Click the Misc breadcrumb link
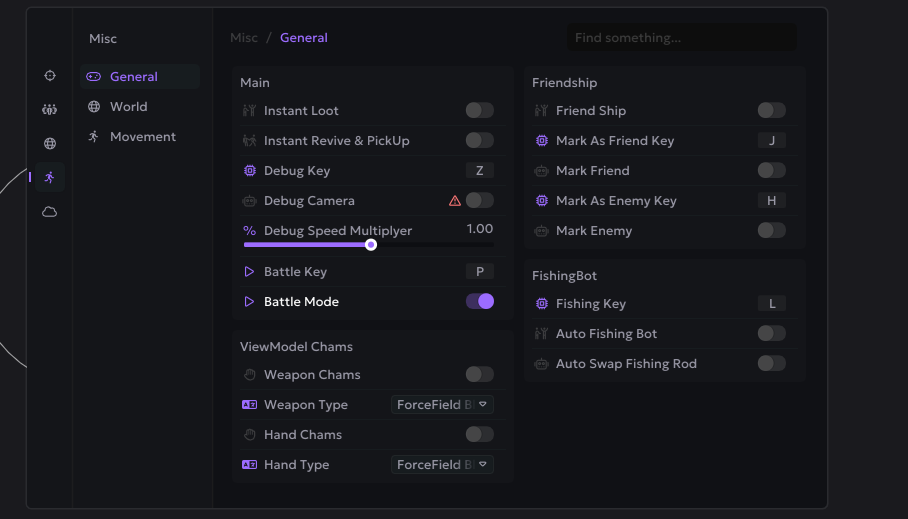 point(244,38)
